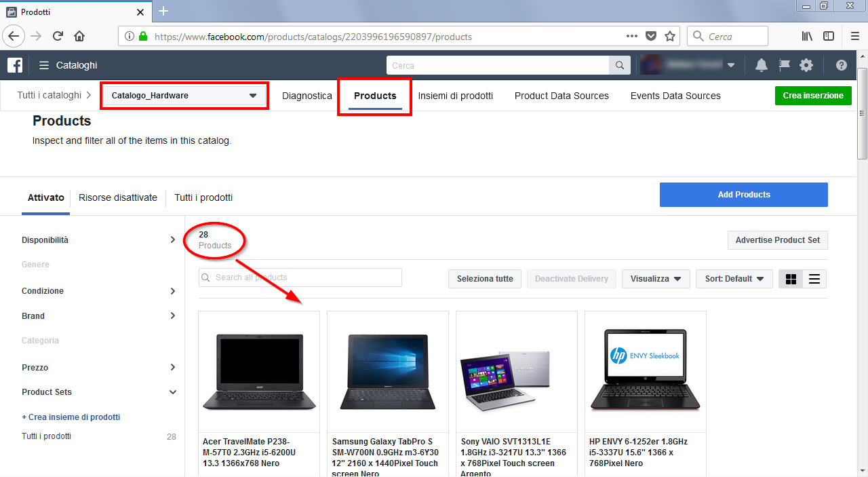This screenshot has height=477, width=868.
Task: Click the flag pages icon
Action: pyautogui.click(x=784, y=65)
